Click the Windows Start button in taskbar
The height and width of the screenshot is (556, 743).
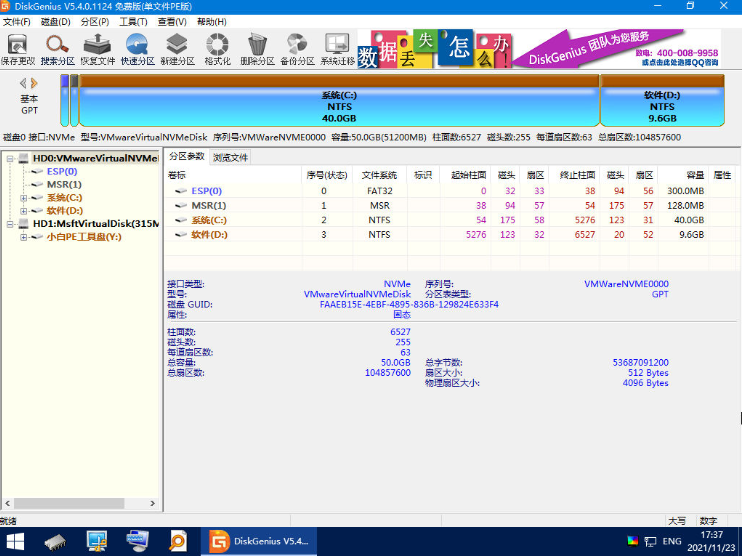[x=17, y=541]
